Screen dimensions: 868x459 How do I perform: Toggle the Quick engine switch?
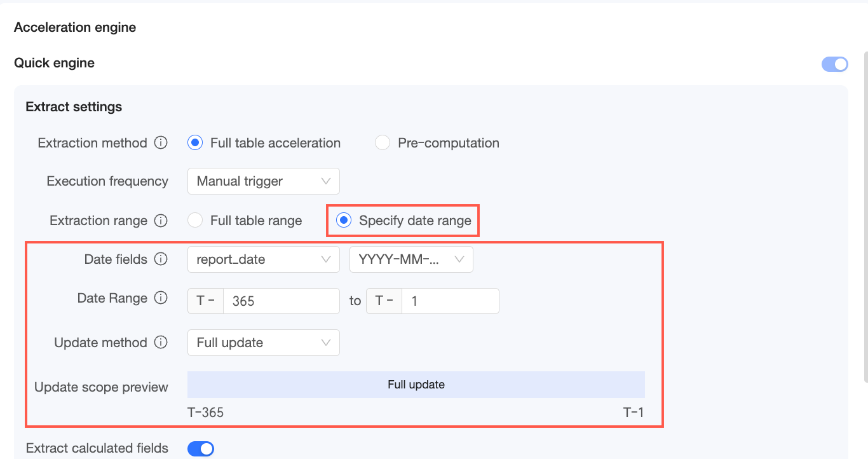coord(835,64)
